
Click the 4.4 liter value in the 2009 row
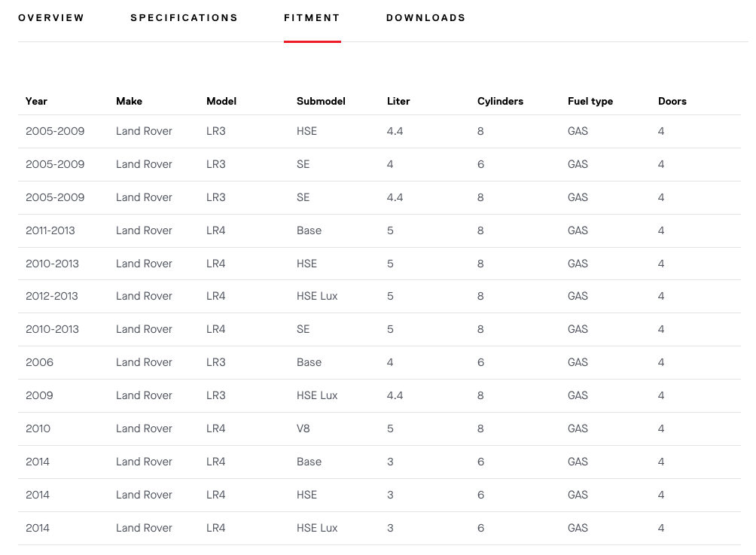coord(395,395)
